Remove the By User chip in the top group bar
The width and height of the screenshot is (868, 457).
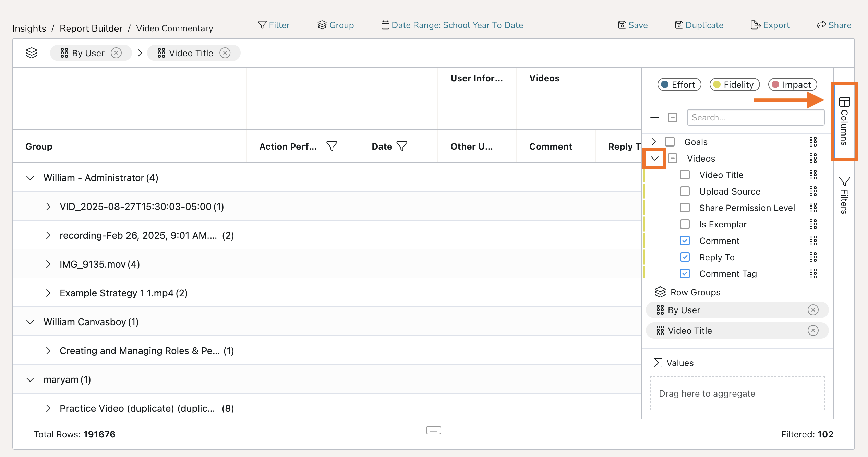[116, 53]
